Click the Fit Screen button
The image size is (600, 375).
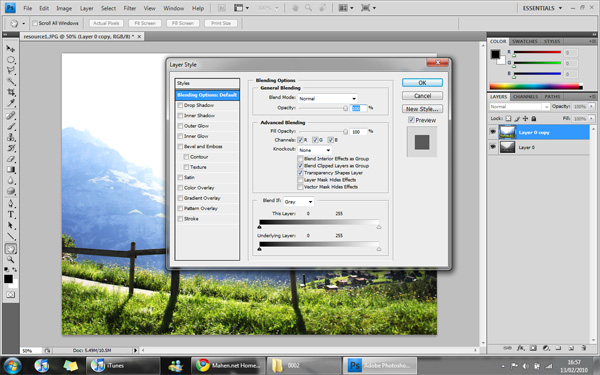(x=145, y=23)
